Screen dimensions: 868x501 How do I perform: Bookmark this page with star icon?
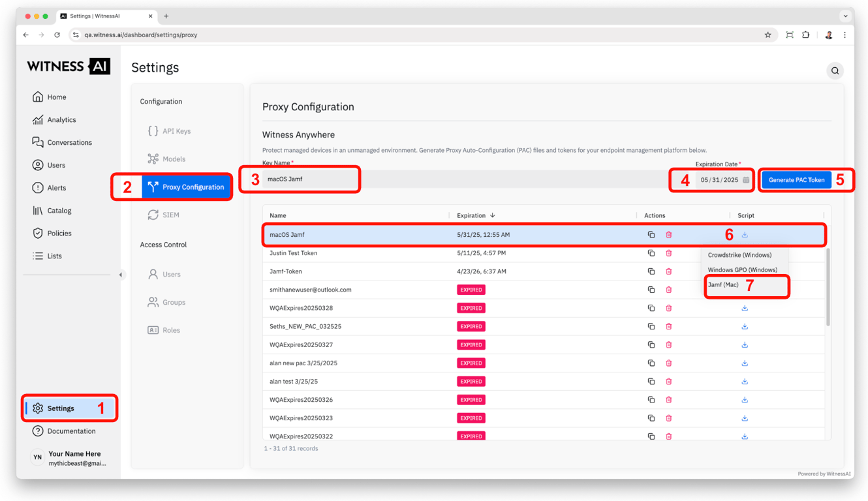[x=767, y=35]
